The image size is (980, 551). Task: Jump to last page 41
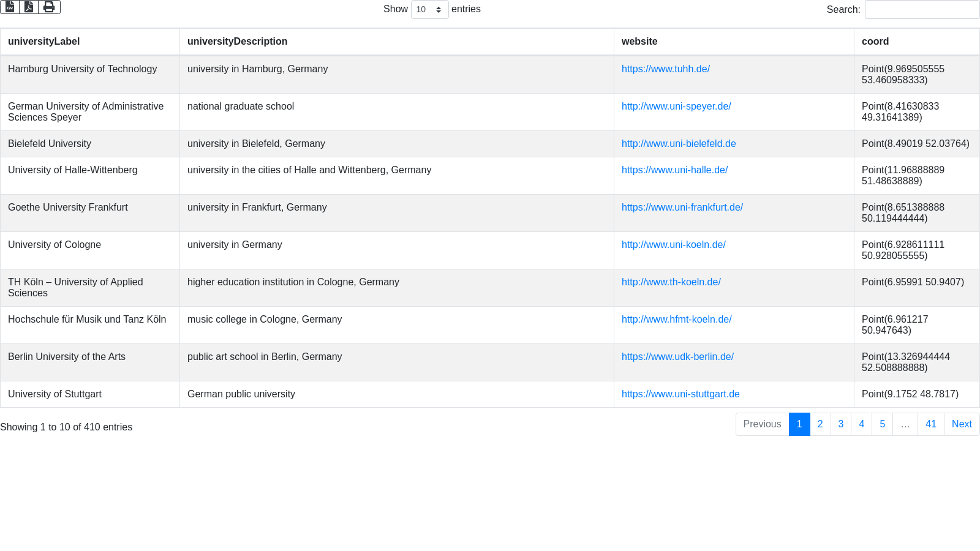click(930, 424)
